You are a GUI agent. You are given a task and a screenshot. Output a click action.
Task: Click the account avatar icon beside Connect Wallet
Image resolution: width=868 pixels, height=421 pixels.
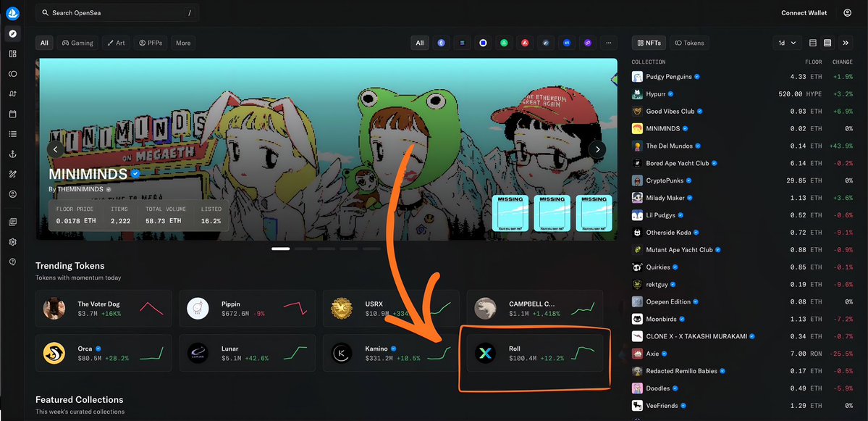click(x=847, y=13)
